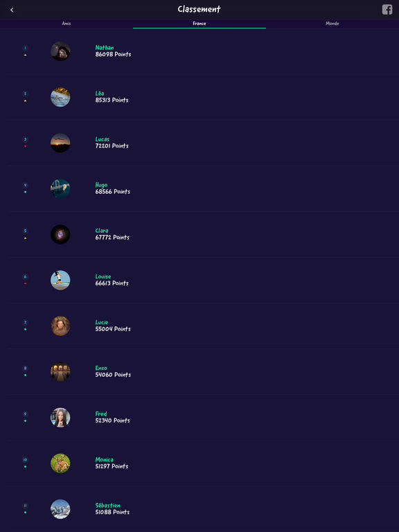Select Enzo's profile picture
The height and width of the screenshot is (532, 399).
[60, 372]
